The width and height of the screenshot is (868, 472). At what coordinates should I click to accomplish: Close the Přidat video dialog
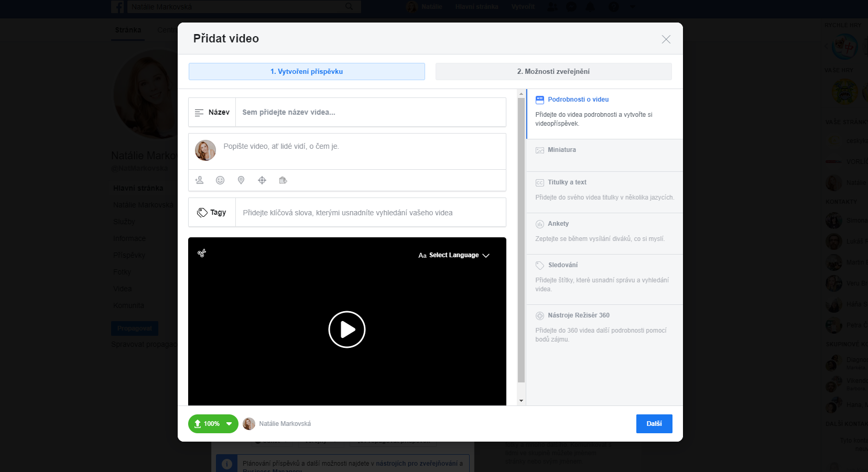coord(666,39)
